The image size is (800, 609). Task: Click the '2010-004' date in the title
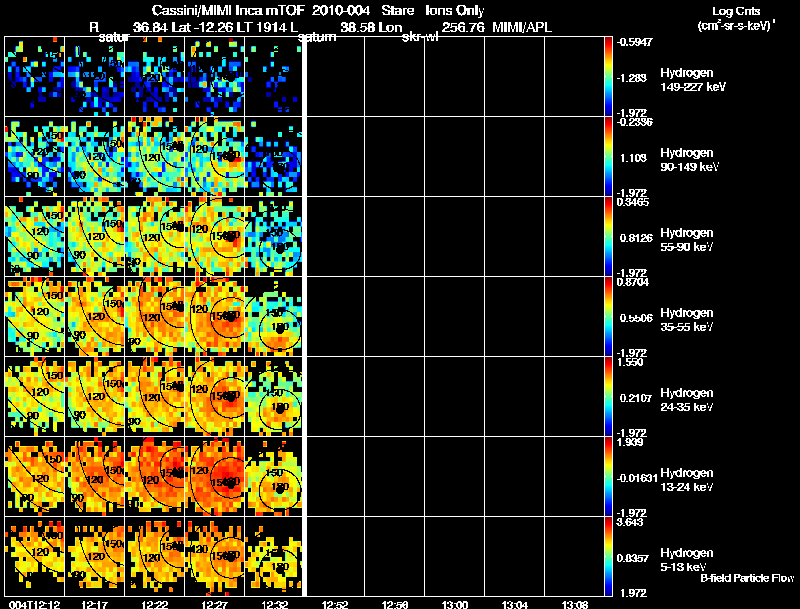coord(340,11)
